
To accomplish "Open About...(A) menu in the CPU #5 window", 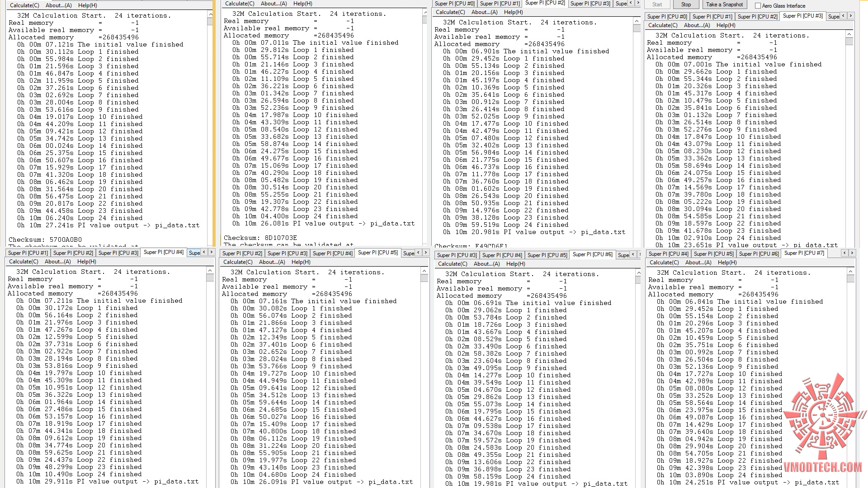I will [x=272, y=262].
